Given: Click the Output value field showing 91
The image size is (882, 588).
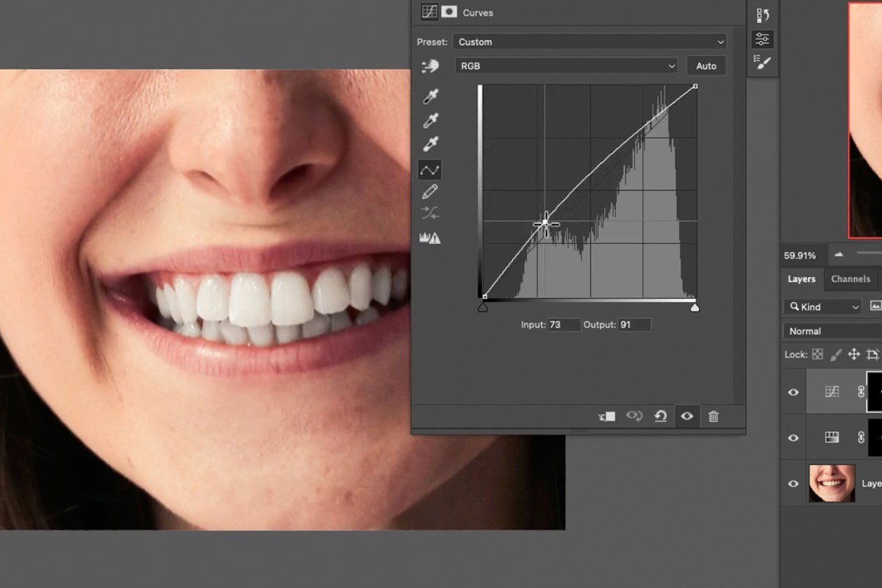Looking at the screenshot, I should point(634,324).
